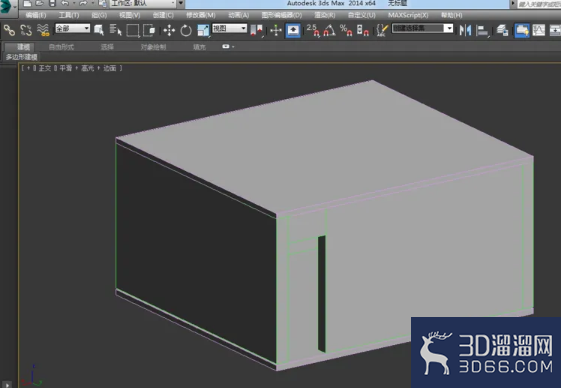Toggle the Window/Crossing selection mode
561x388 pixels.
pos(149,30)
